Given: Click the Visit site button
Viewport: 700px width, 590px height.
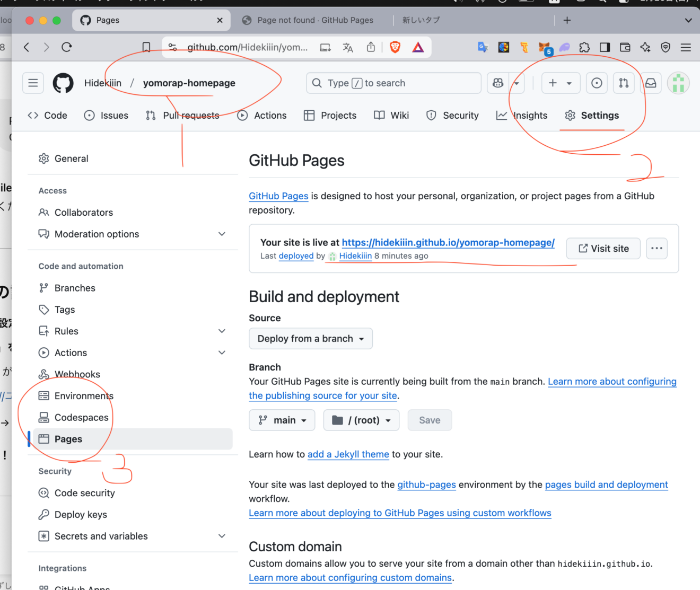Looking at the screenshot, I should 603,248.
